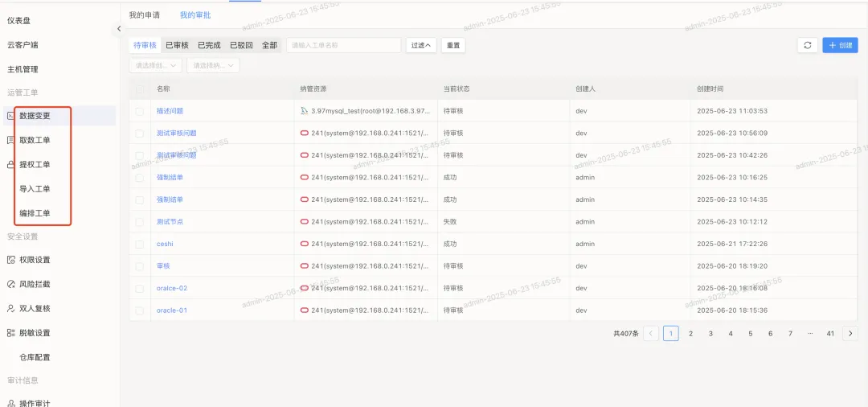
Task: Check the box for 测试审核问题 created 10:56:09
Action: click(140, 133)
